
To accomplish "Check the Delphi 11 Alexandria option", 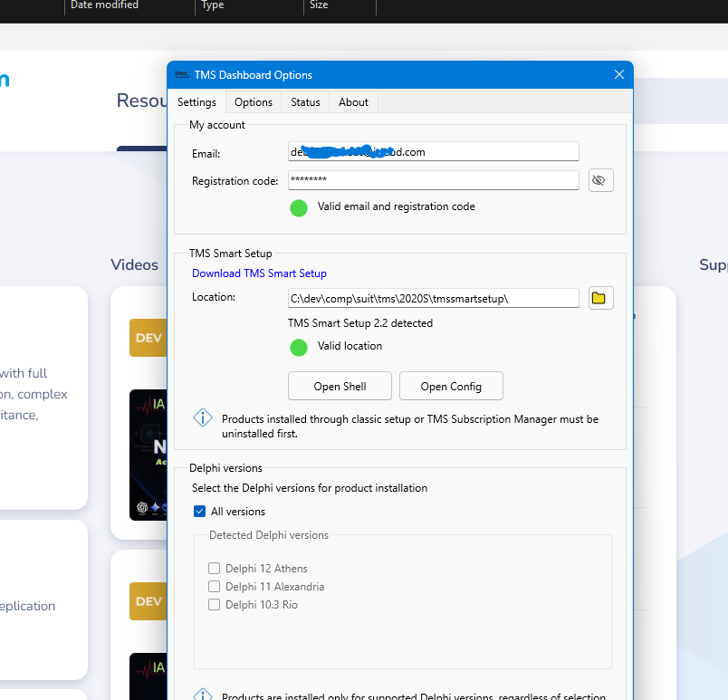I will [x=215, y=587].
